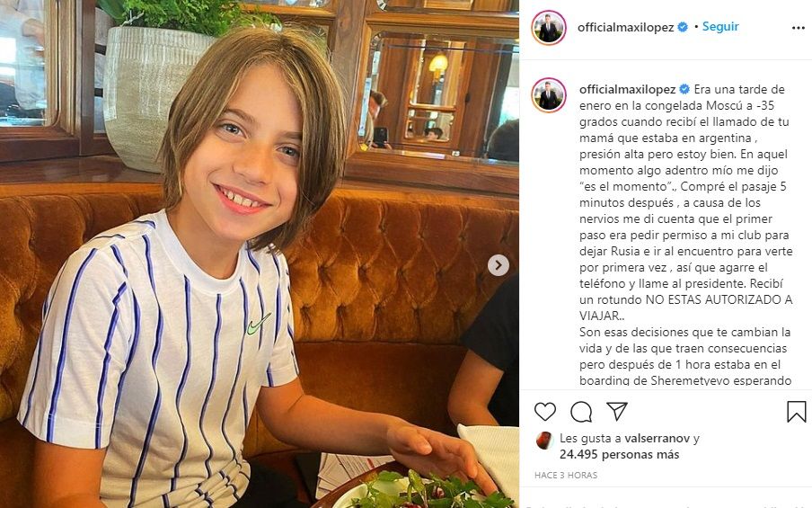View the list of 24.495 personas más
This screenshot has height=508, width=812.
coord(620,455)
